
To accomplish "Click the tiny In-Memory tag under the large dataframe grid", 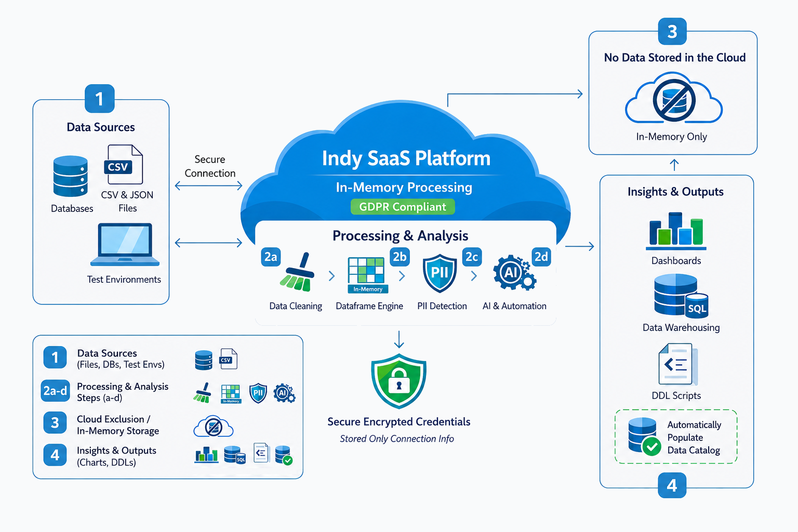I will [368, 289].
